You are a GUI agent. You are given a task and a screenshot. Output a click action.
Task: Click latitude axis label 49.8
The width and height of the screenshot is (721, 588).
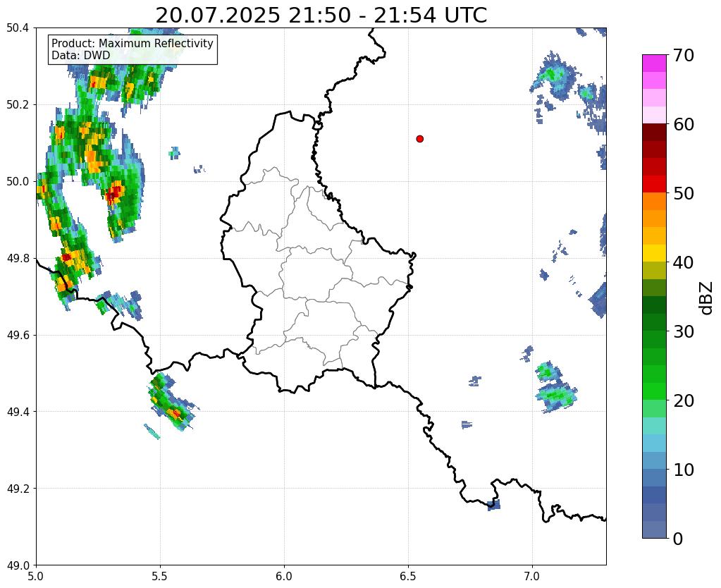tap(18, 258)
